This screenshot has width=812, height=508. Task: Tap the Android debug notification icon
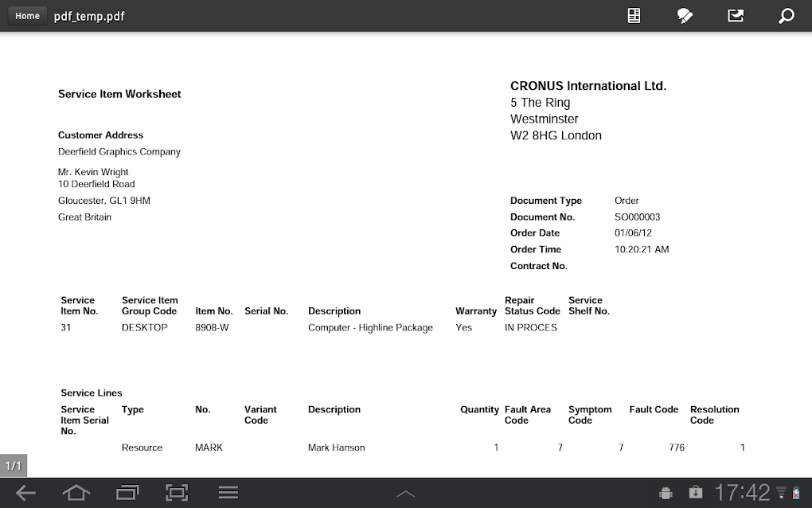pyautogui.click(x=666, y=493)
